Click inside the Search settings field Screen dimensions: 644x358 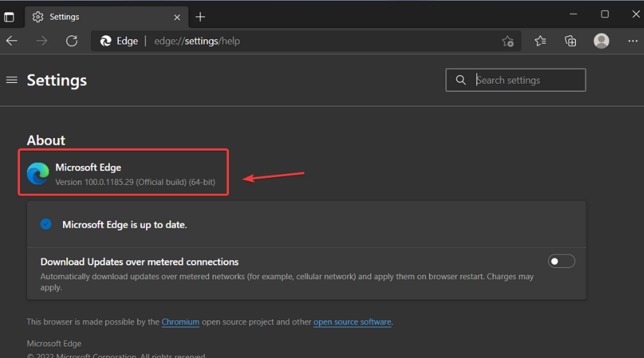click(515, 79)
